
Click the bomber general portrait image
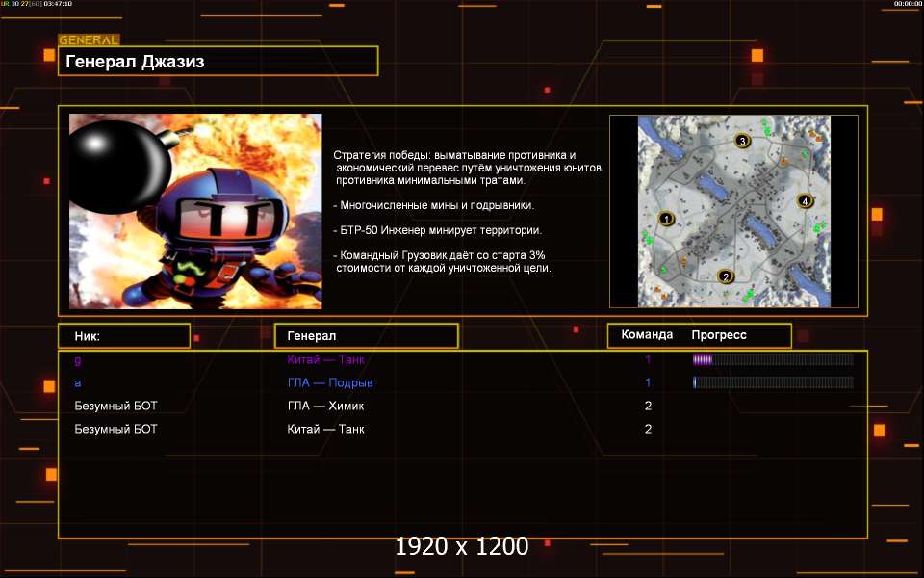(195, 211)
